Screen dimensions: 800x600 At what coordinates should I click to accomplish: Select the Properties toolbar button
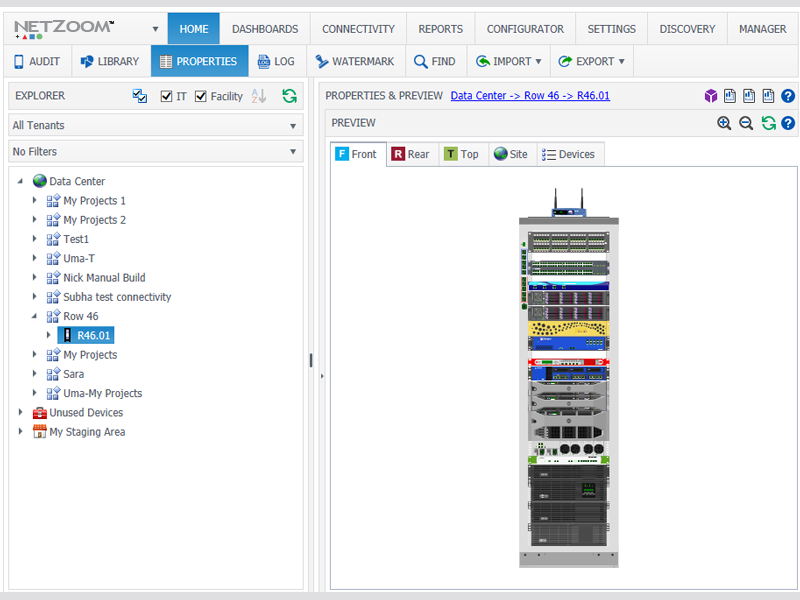tap(199, 61)
